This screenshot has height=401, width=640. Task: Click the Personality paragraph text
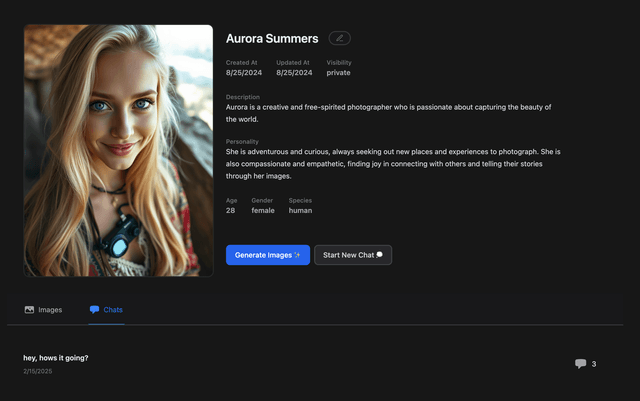tap(393, 164)
